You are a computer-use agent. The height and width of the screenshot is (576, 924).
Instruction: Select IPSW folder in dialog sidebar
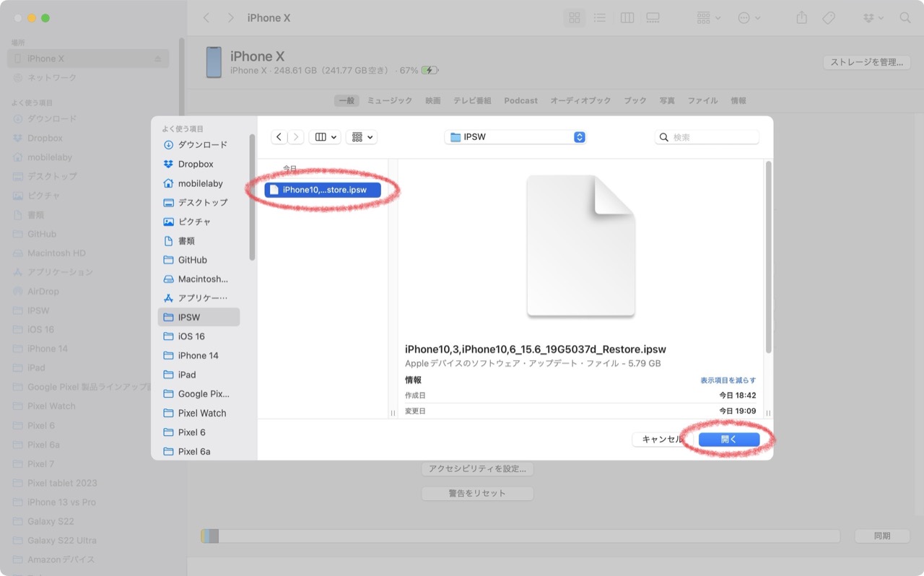199,317
